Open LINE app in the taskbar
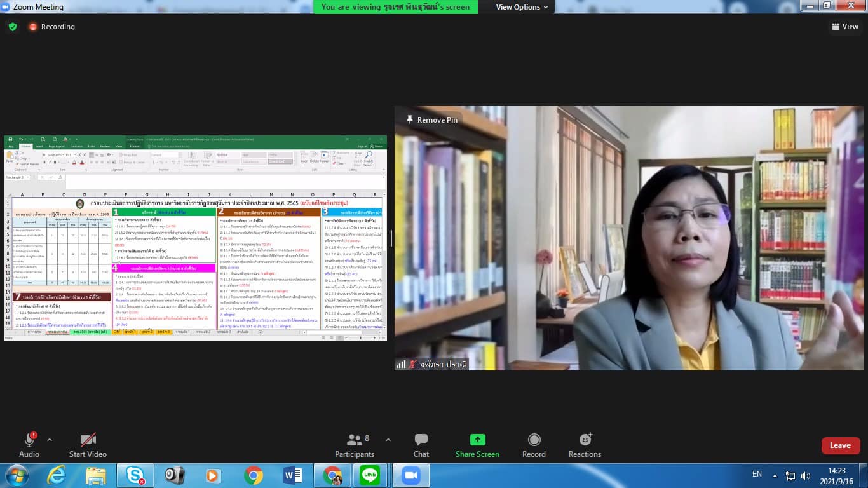 point(370,475)
